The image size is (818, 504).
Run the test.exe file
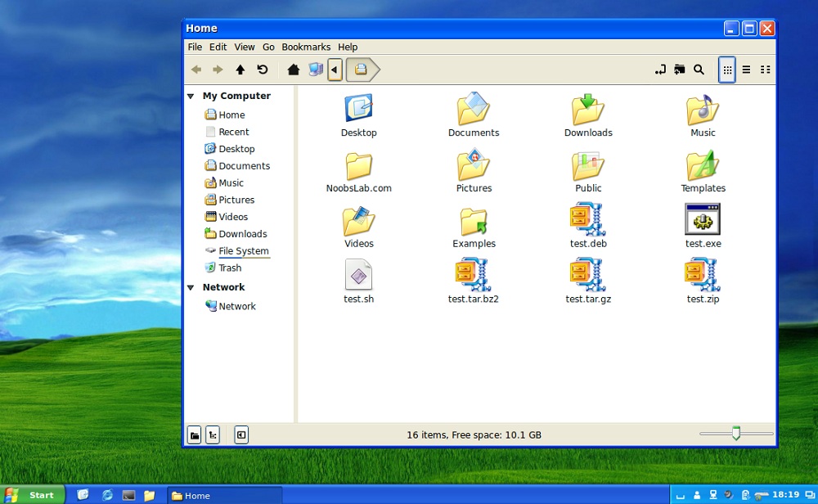click(703, 219)
